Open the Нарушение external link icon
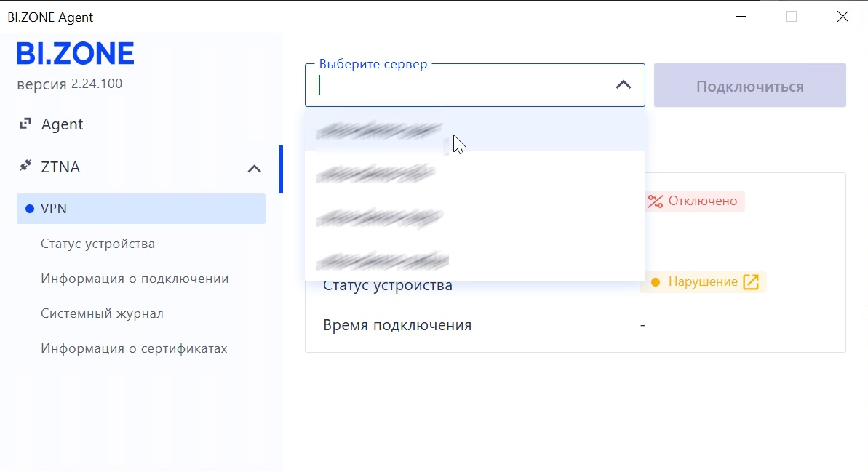868x472 pixels. pyautogui.click(x=751, y=281)
